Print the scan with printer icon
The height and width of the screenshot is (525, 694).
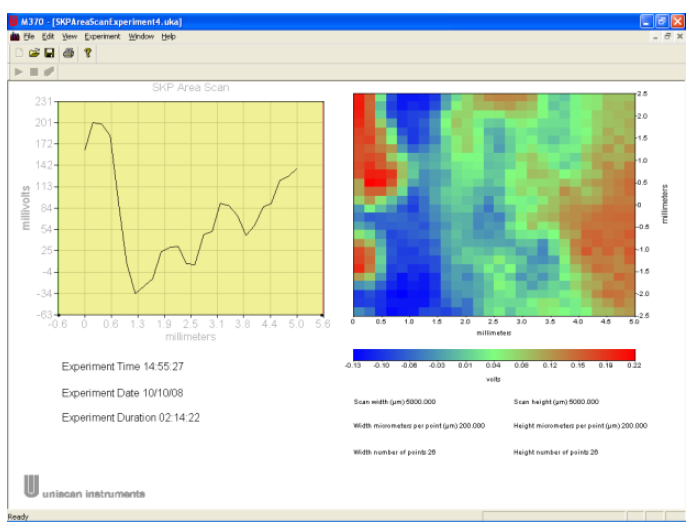tap(68, 52)
